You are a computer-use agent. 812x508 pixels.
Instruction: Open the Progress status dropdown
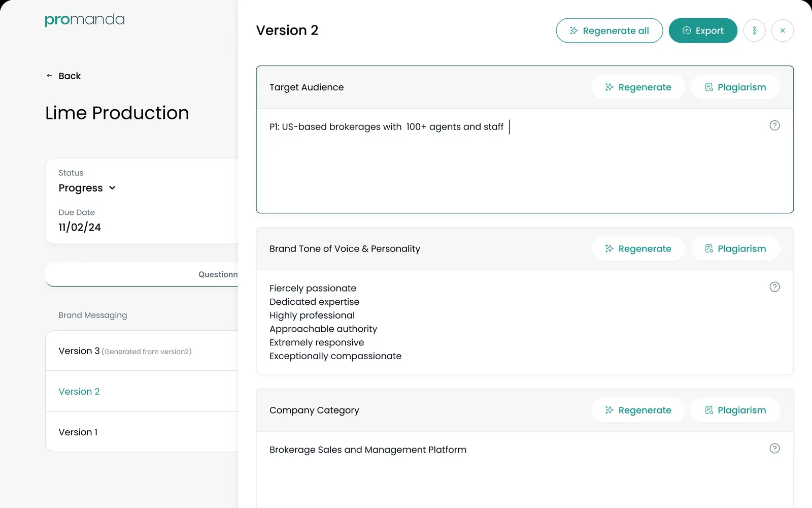tap(87, 188)
